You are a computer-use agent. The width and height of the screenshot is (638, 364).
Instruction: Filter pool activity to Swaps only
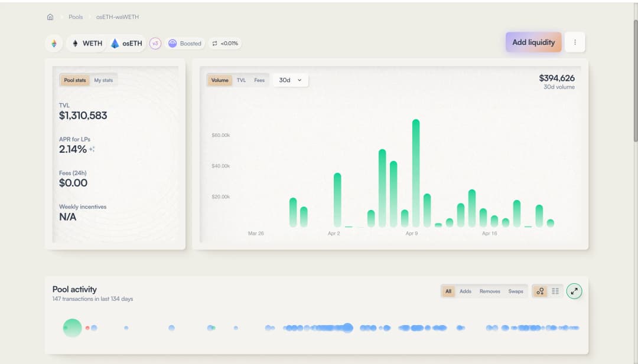516,291
